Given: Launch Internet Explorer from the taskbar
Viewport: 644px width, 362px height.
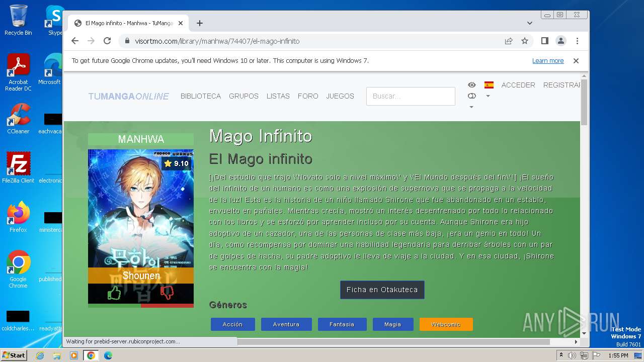Looking at the screenshot, I should (40, 355).
